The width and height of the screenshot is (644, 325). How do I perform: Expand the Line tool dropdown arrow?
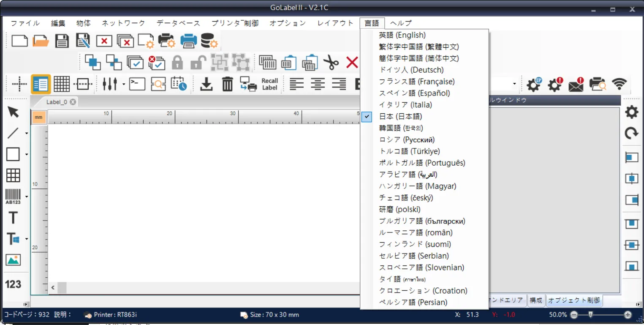point(27,133)
